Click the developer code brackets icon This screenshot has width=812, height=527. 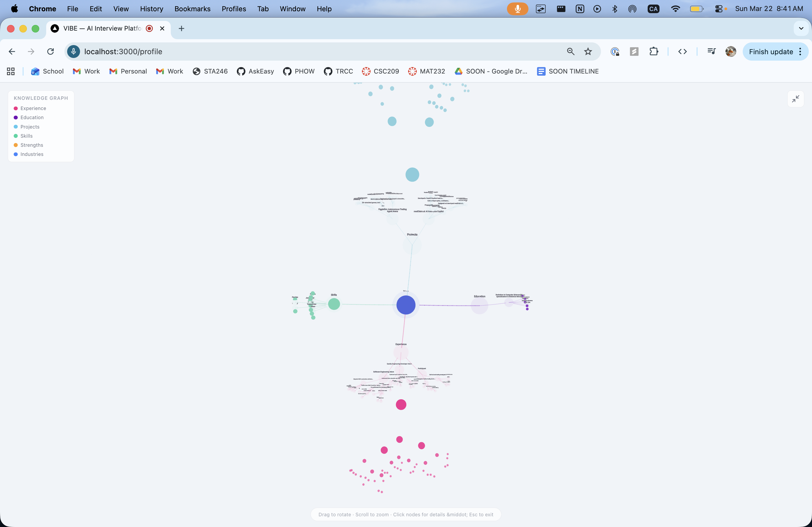(x=682, y=52)
